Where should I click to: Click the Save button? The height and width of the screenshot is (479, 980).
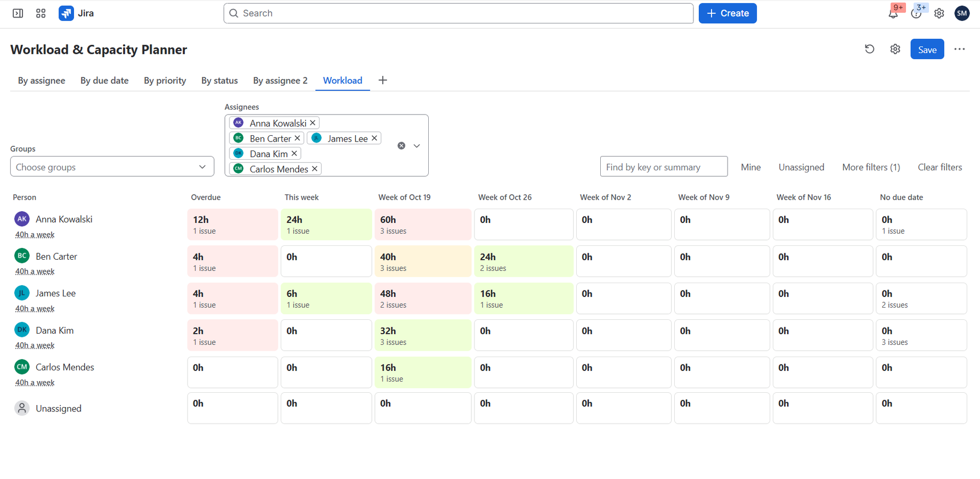point(927,49)
